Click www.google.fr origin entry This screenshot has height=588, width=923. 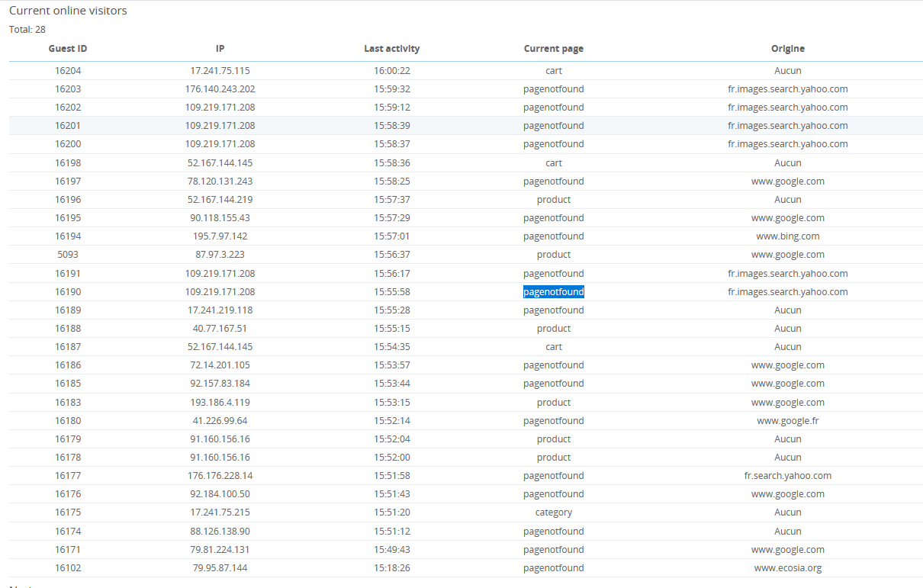[x=788, y=421]
